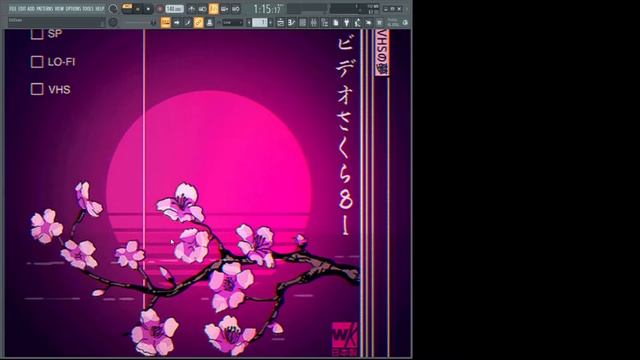Toggle pattern/song mode button
This screenshot has height=360, width=640.
127,7
